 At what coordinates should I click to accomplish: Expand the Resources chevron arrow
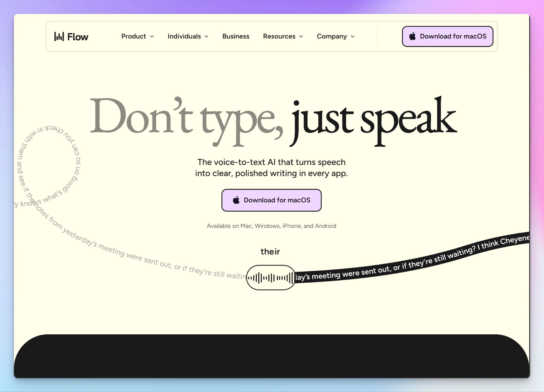tap(301, 37)
